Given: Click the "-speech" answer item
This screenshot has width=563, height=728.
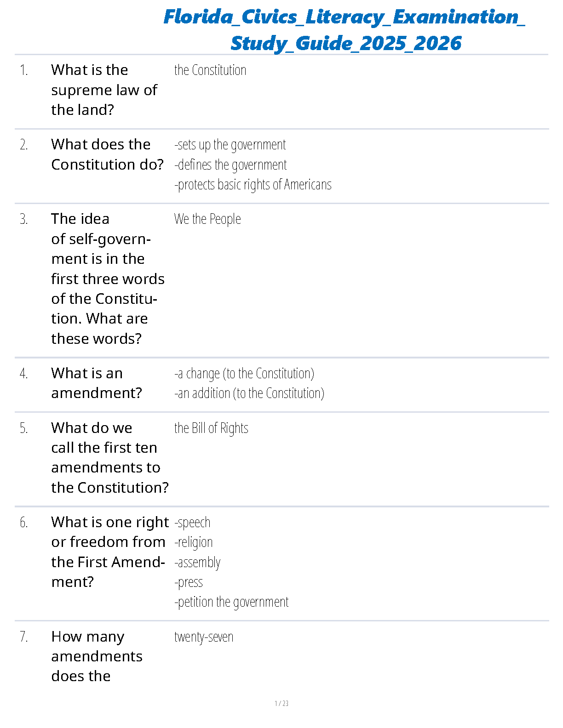Looking at the screenshot, I should (x=192, y=523).
